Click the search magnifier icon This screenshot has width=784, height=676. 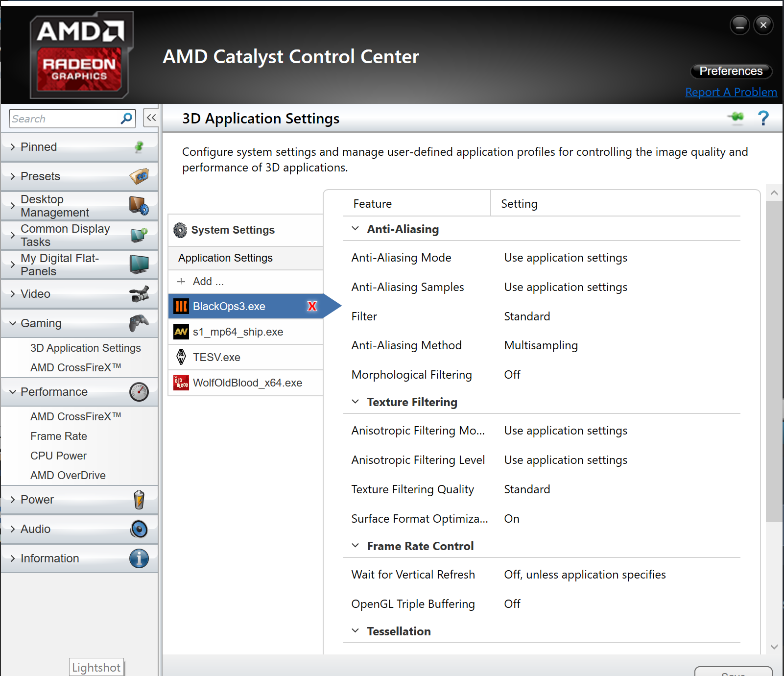(x=126, y=118)
